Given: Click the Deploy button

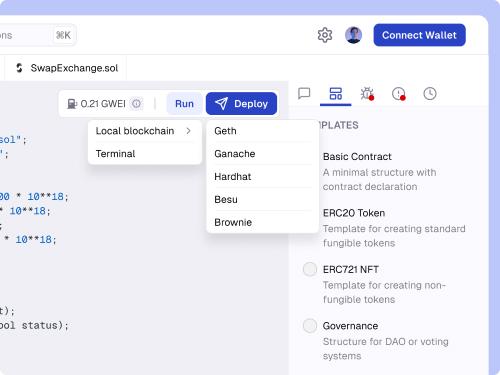Looking at the screenshot, I should pyautogui.click(x=241, y=104).
